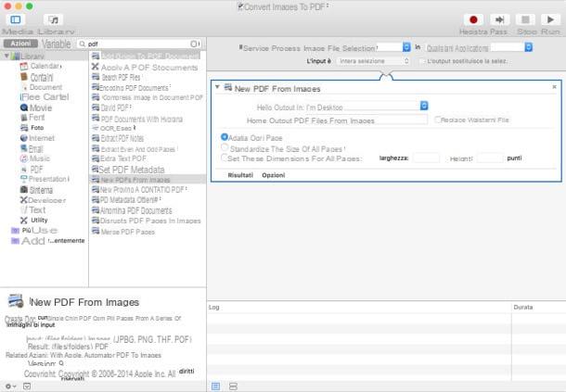Open the L'input è Intera selezione dropdown
This screenshot has width=566, height=392.
point(373,61)
